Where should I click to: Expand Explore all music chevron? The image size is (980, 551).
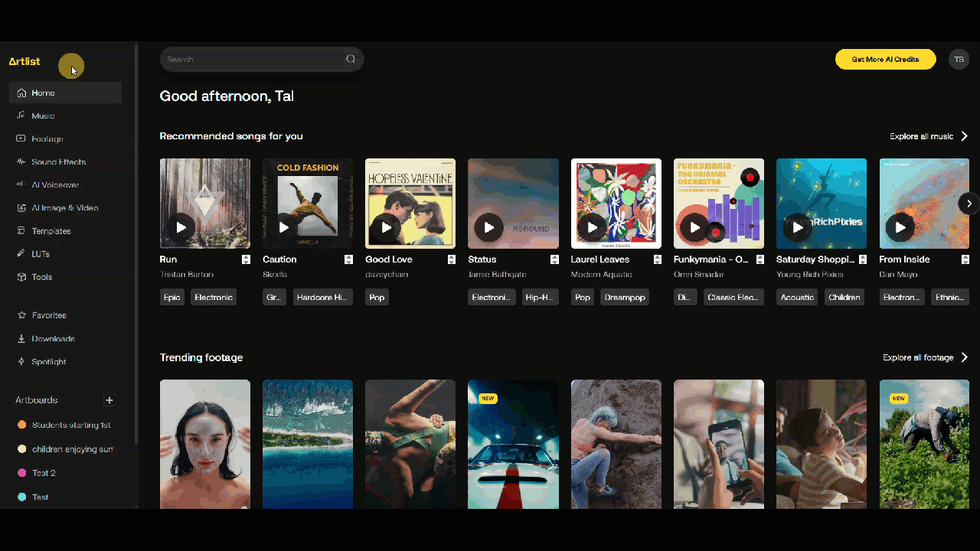point(964,136)
